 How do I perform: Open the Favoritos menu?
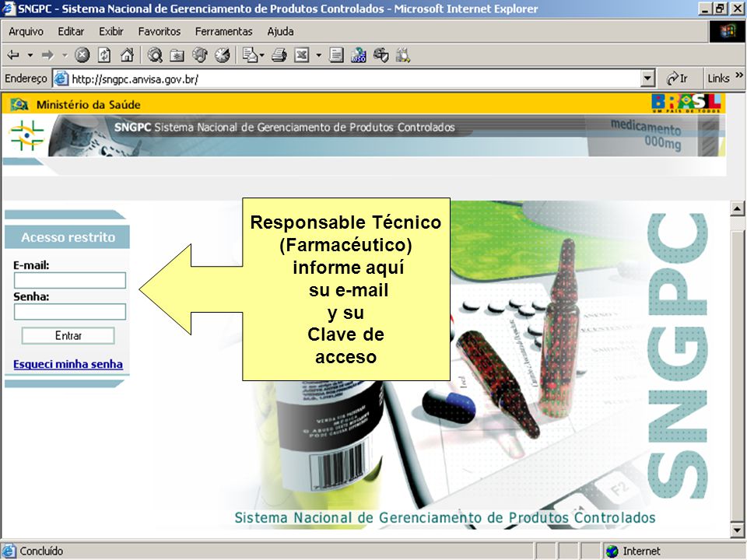pyautogui.click(x=159, y=31)
